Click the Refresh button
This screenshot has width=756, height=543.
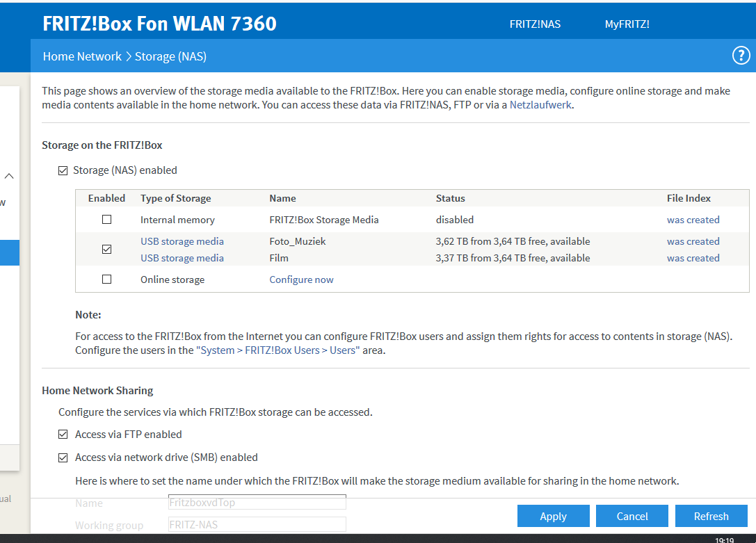[x=711, y=516]
